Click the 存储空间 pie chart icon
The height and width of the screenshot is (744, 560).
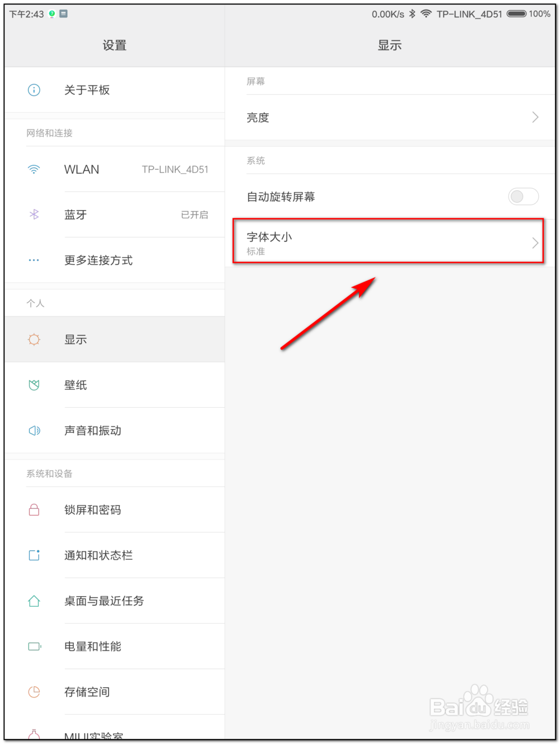pos(34,692)
